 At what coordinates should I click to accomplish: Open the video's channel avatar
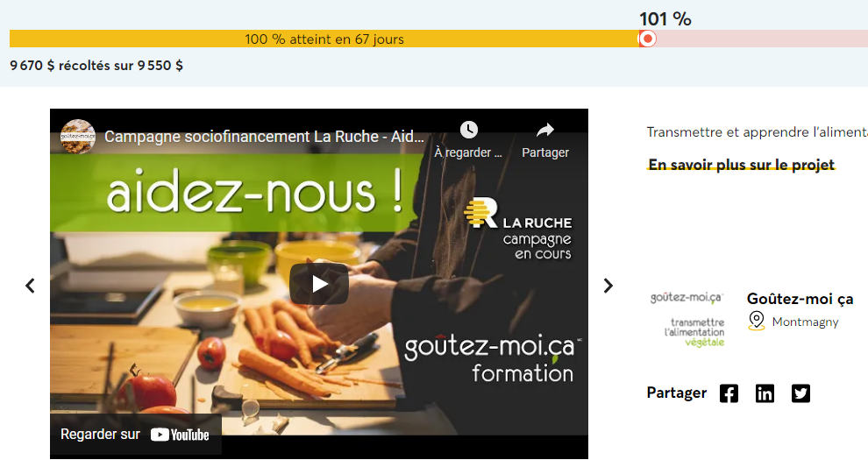77,137
